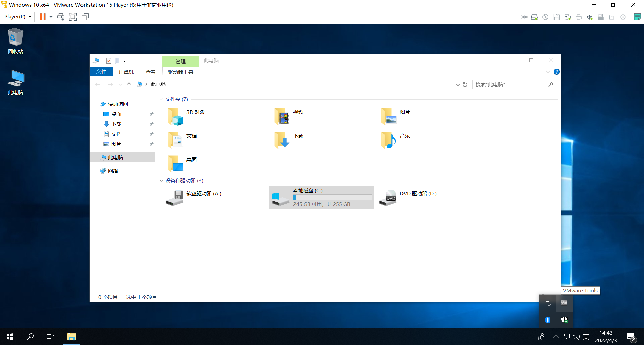Click the USB device icon in VMware toolbar
Viewport: 644px width, 345px height.
[601, 17]
